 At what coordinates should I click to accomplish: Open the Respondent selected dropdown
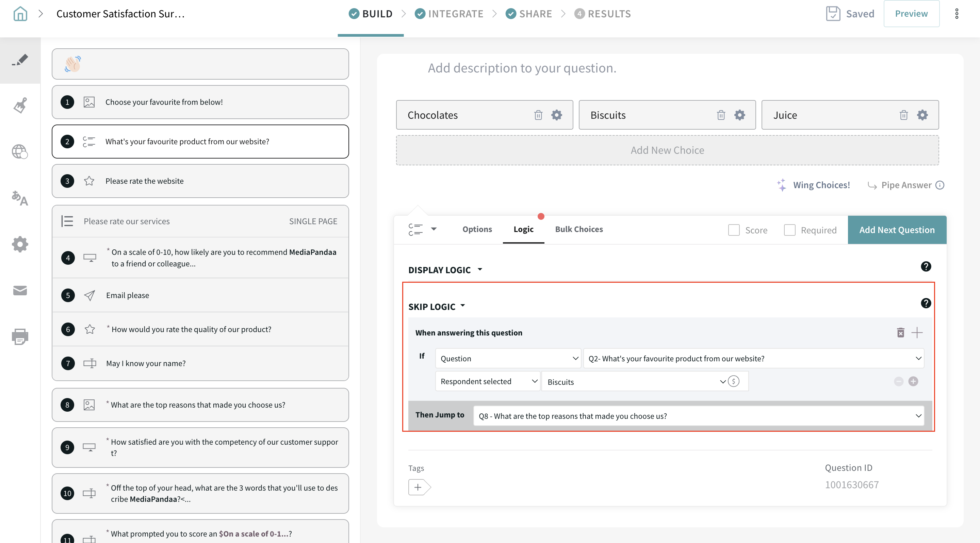(487, 381)
